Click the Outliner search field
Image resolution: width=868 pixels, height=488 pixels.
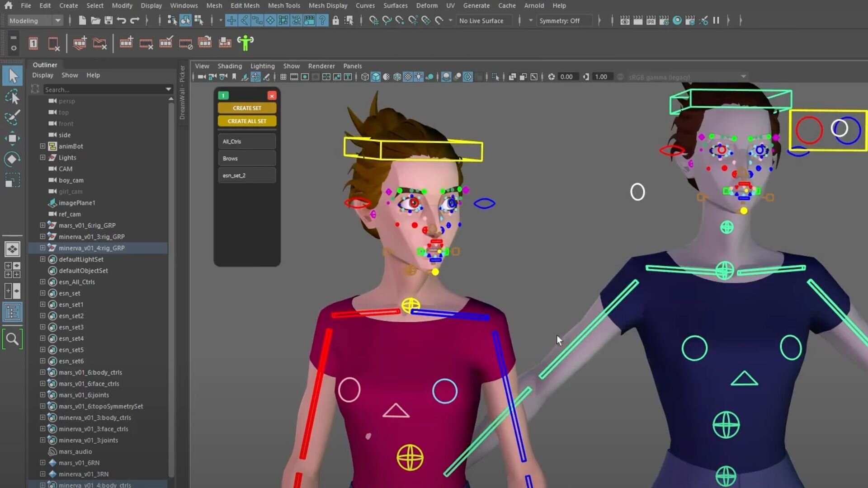click(x=104, y=89)
